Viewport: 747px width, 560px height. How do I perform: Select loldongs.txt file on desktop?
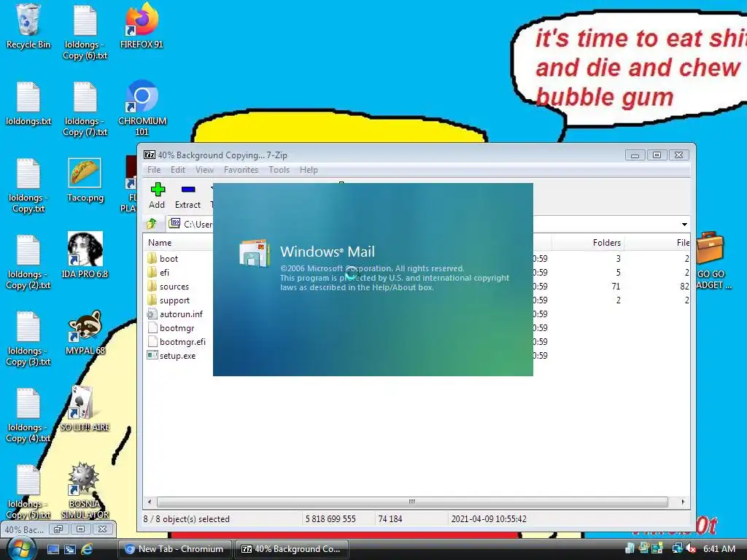[x=28, y=104]
